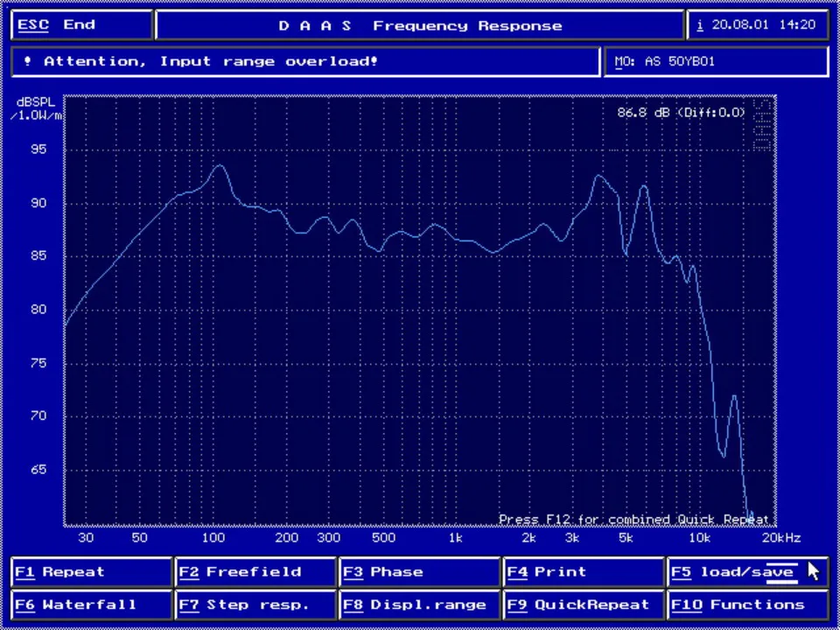This screenshot has width=840, height=630.
Task: Switch to F2 Freefield mode
Action: [x=255, y=572]
